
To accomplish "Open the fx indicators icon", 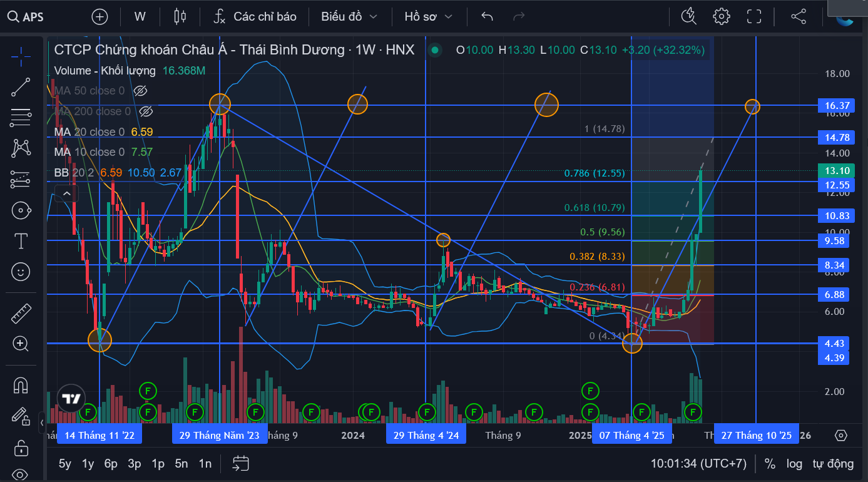I will coord(219,16).
